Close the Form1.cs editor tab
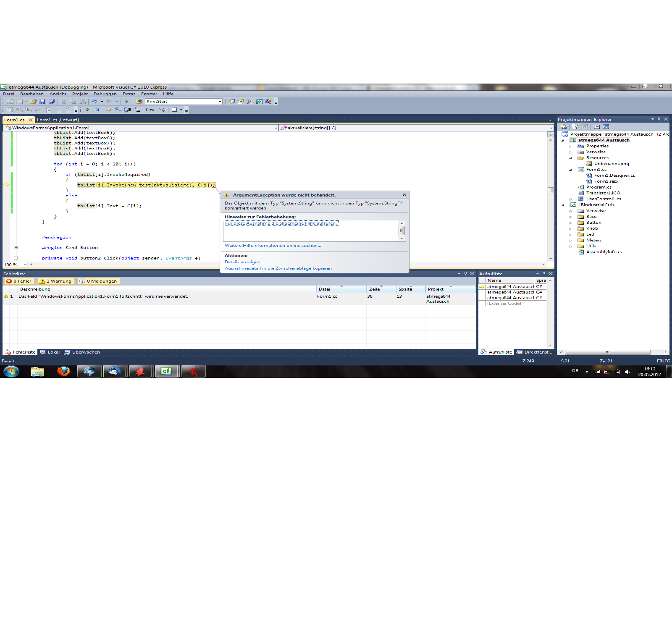Viewport: 672px width, 629px height. tap(30, 120)
